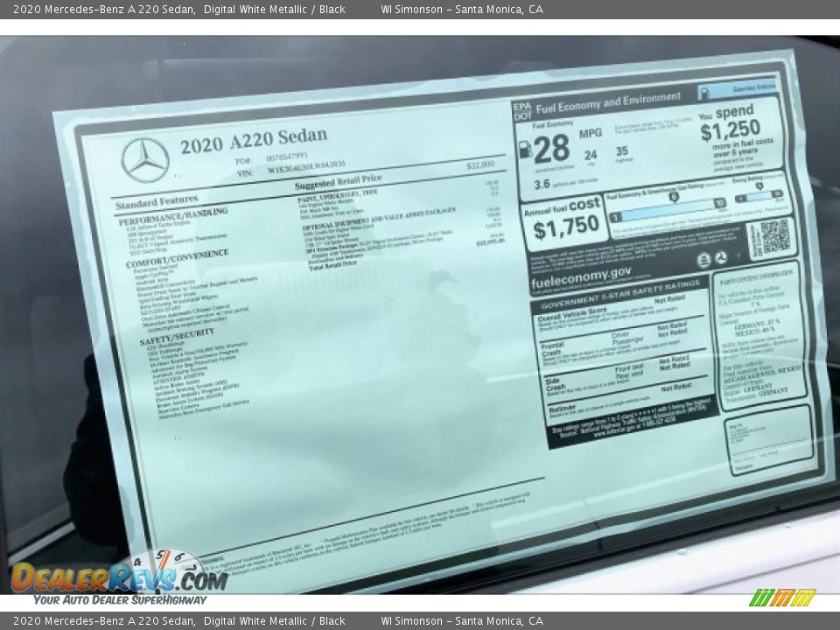Open the Parts Content Information panel

pos(758,282)
